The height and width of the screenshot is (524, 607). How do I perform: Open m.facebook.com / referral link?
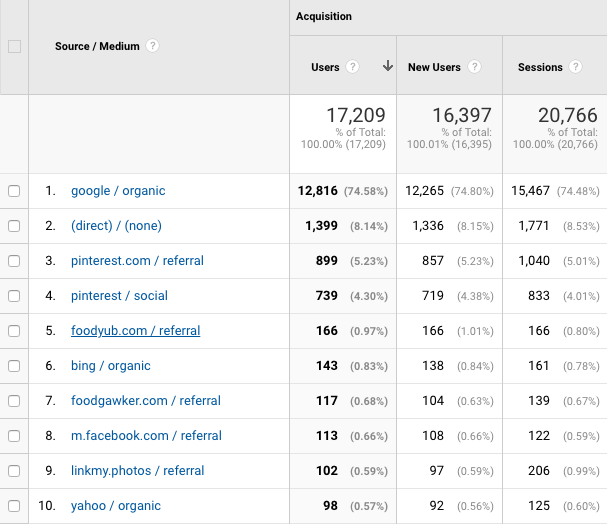coord(146,436)
